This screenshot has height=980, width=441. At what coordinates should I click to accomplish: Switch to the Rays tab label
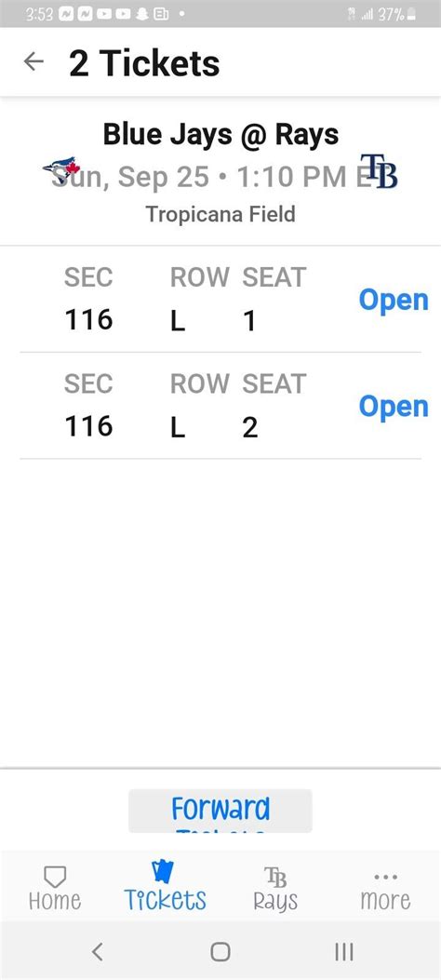pyautogui.click(x=275, y=902)
